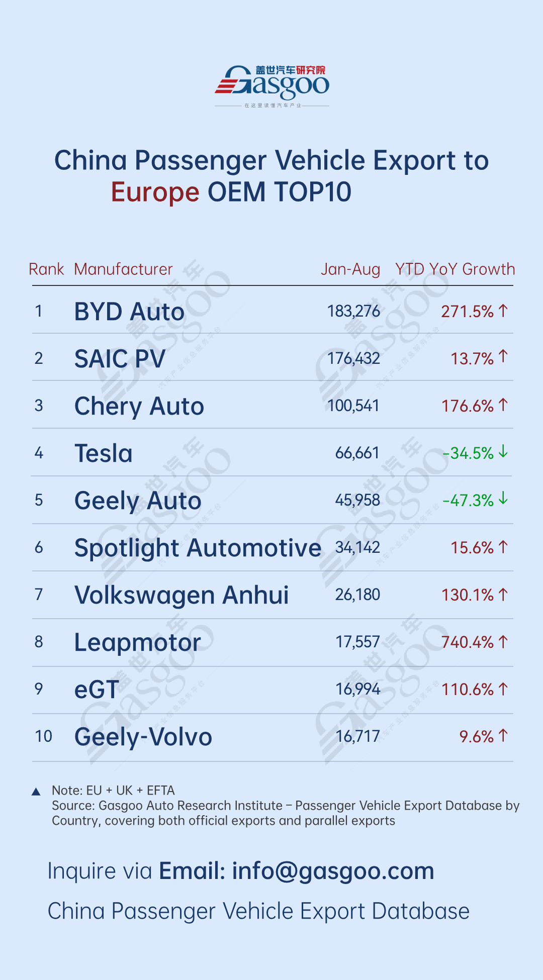Image resolution: width=543 pixels, height=980 pixels.
Task: Click the Manufacturer column header
Action: (123, 269)
